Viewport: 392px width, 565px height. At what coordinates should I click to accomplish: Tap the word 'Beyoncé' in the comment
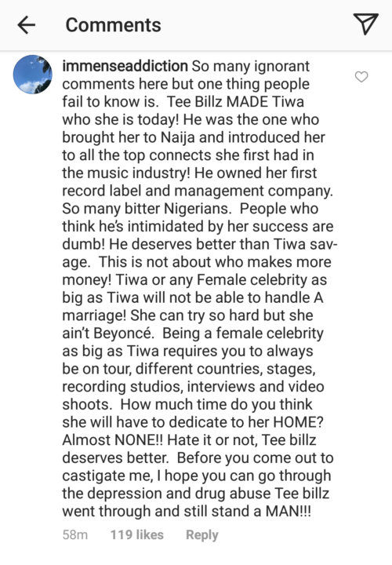124,334
